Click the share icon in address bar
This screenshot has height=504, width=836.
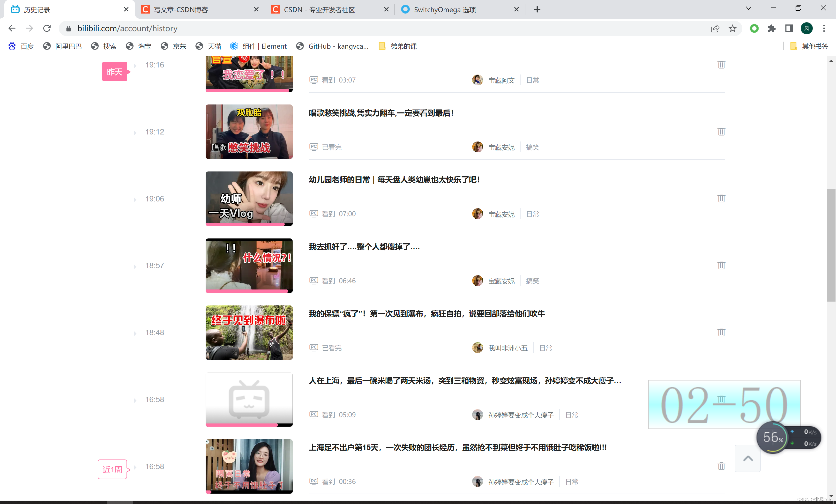coord(715,29)
